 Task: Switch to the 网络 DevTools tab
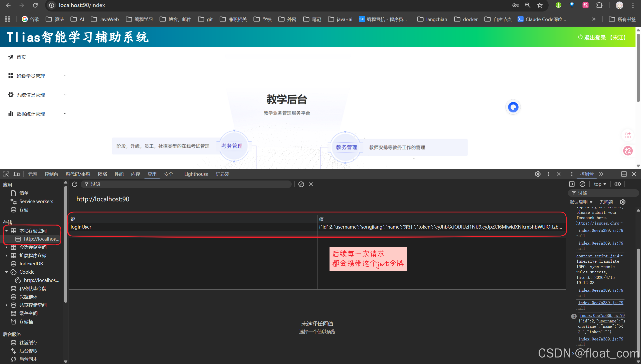(x=102, y=174)
